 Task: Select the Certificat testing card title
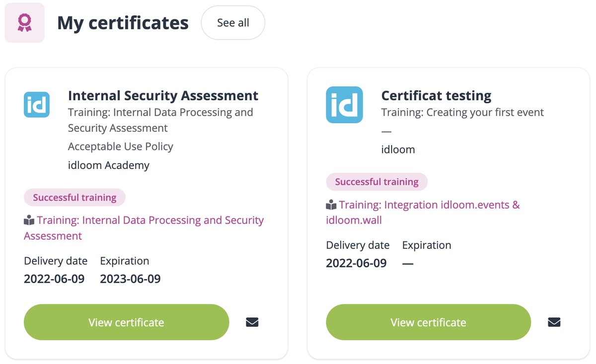[436, 95]
